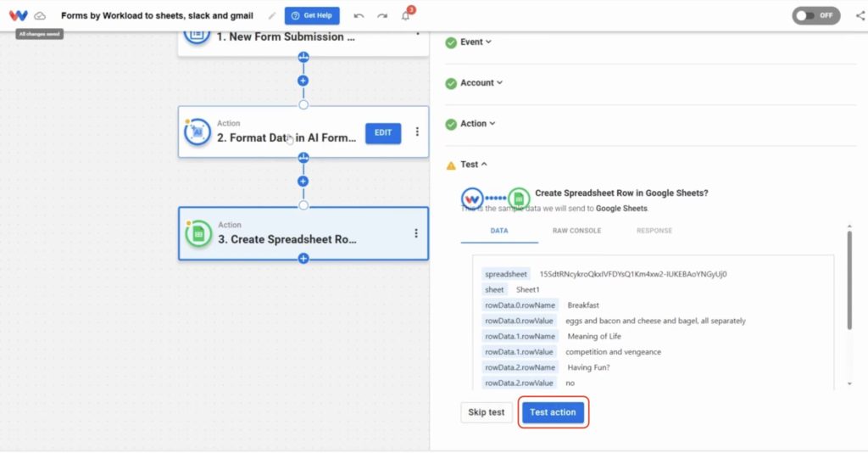Click the branch icon under step 2

point(303,158)
